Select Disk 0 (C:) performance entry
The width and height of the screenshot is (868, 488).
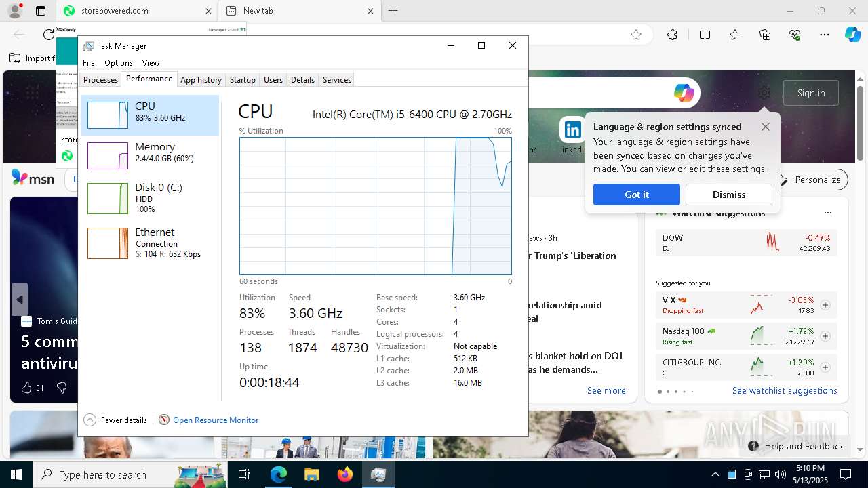[150, 197]
